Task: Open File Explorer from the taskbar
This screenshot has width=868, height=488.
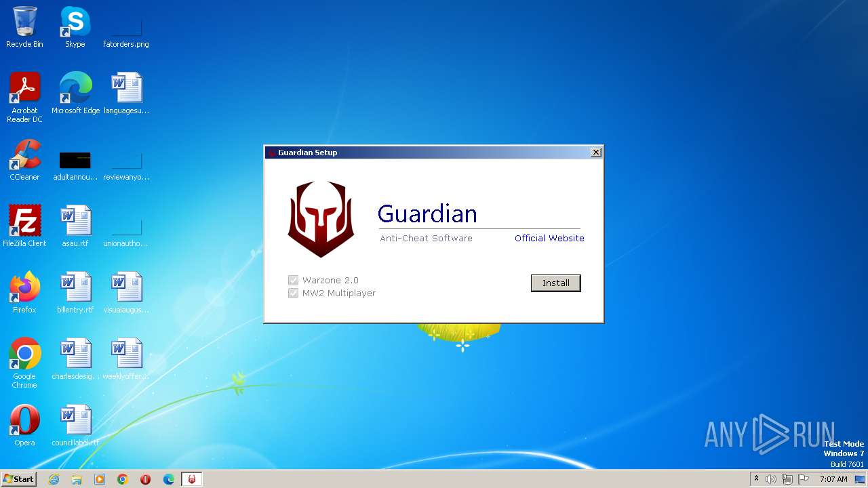Action: coord(77,479)
